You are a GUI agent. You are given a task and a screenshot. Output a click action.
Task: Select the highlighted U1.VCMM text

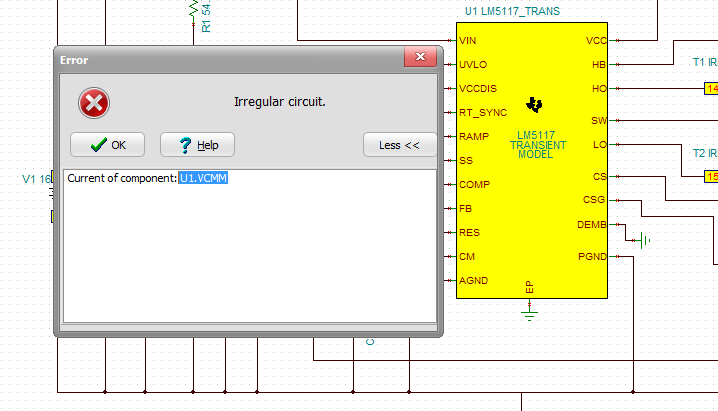(x=203, y=178)
